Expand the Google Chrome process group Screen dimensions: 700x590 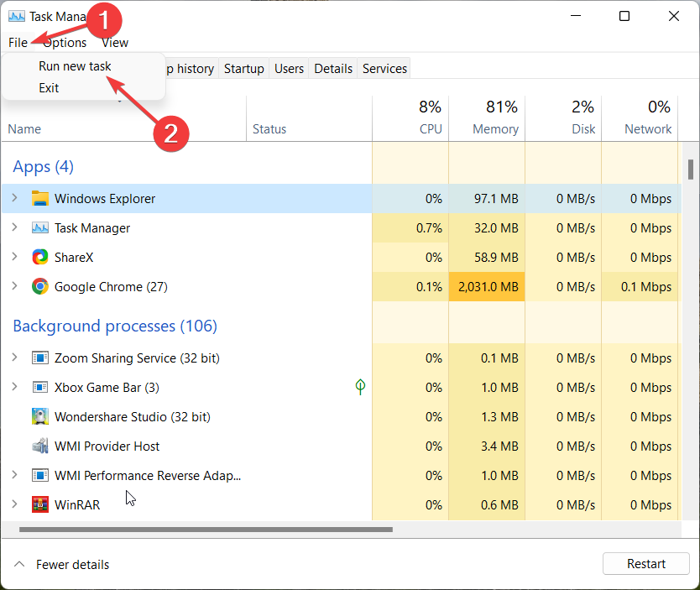[14, 286]
